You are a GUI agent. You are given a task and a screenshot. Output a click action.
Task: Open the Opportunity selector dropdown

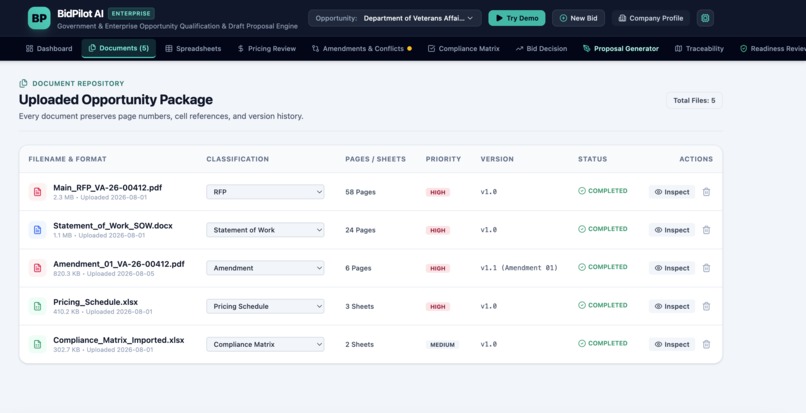[395, 18]
